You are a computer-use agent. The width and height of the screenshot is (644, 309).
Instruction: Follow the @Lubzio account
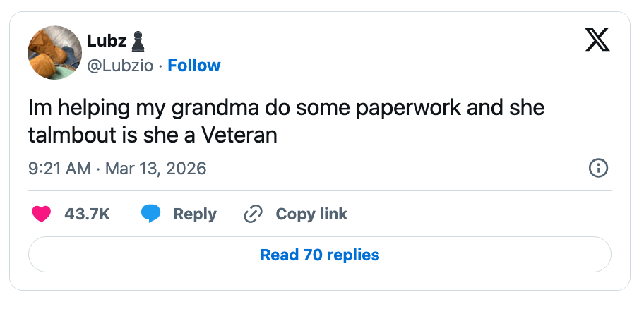pos(194,66)
